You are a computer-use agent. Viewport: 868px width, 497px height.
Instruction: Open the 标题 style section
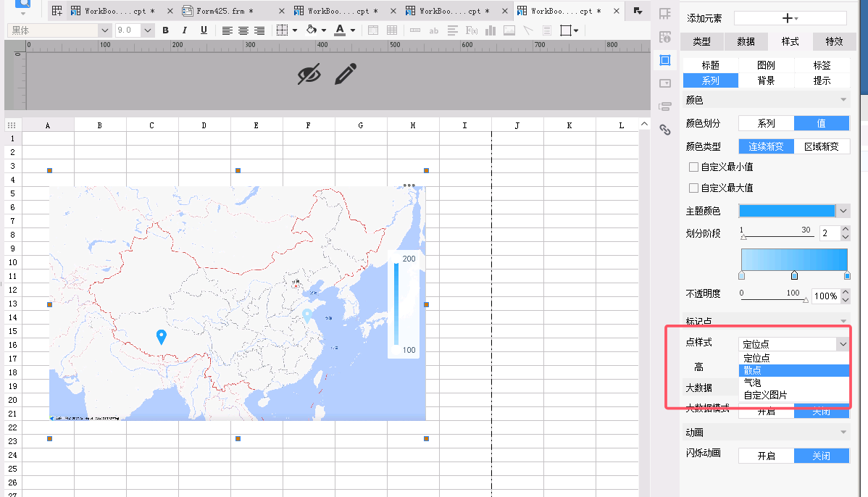click(x=710, y=65)
